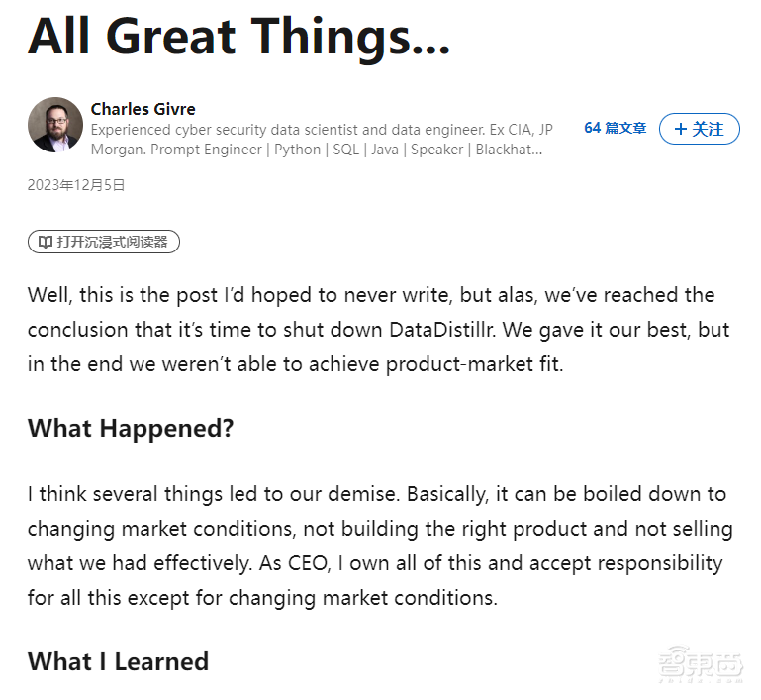Image resolution: width=761 pixels, height=700 pixels.
Task: Click the bio line starting with Morgan. Prompt Engineer
Action: coord(316,150)
